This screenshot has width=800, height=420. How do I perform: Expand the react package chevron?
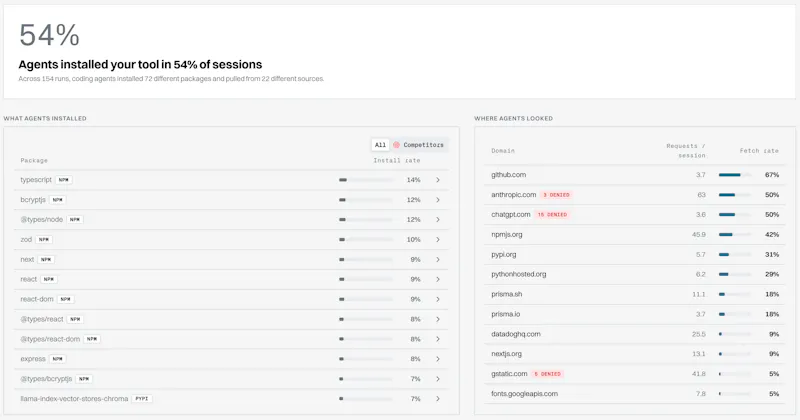(x=438, y=279)
